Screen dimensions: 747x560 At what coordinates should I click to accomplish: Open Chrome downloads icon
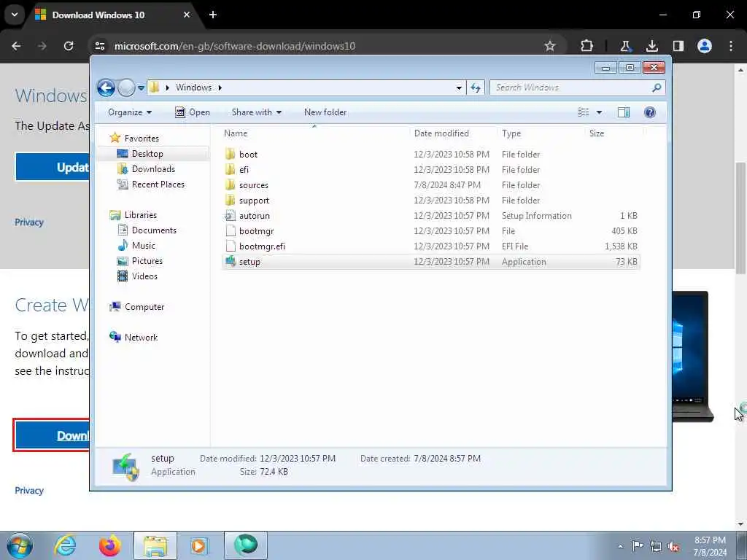pyautogui.click(x=651, y=46)
